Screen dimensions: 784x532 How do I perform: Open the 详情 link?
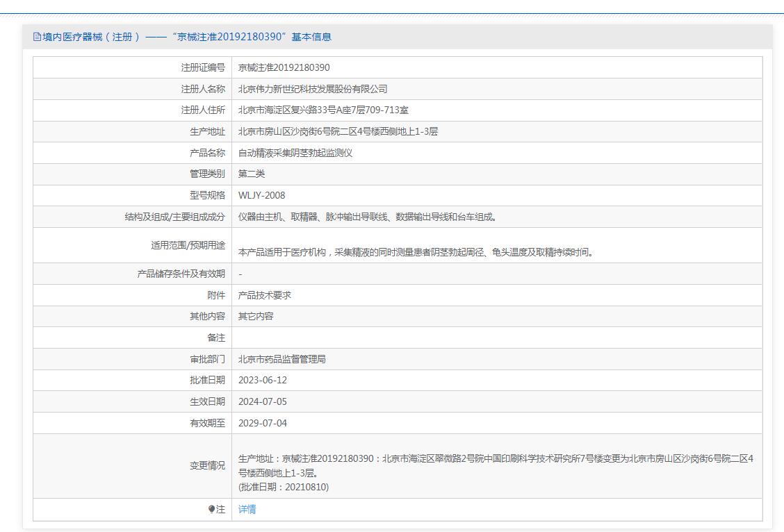pos(247,509)
